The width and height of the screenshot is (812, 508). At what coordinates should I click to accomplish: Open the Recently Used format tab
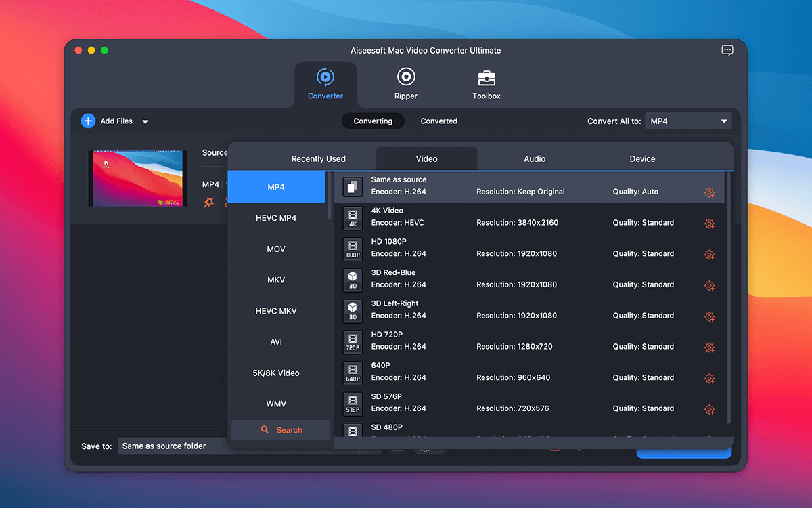319,159
